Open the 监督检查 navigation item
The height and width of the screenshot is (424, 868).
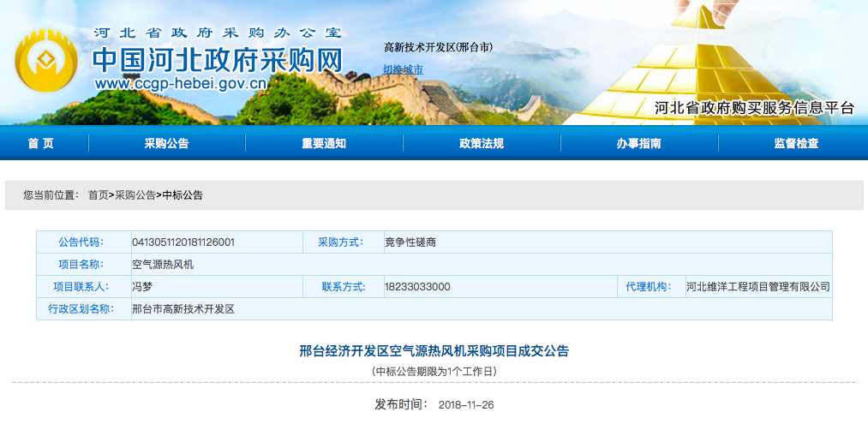pyautogui.click(x=796, y=143)
